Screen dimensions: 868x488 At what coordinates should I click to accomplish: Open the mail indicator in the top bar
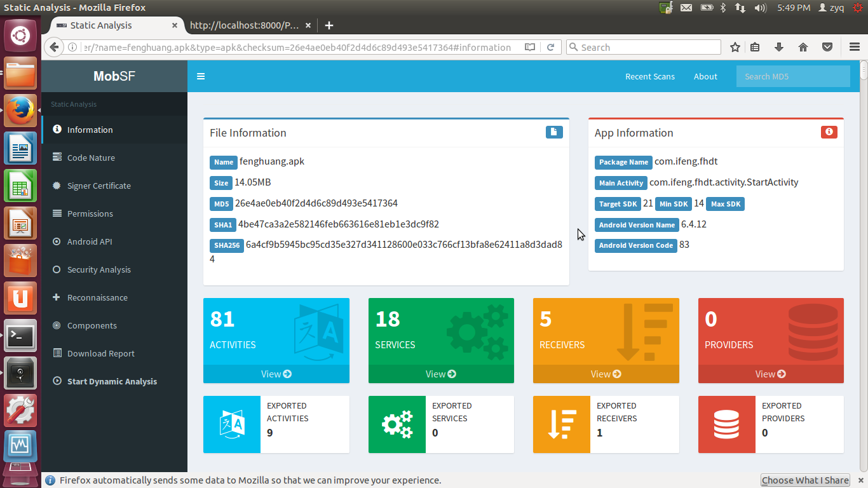pos(686,8)
